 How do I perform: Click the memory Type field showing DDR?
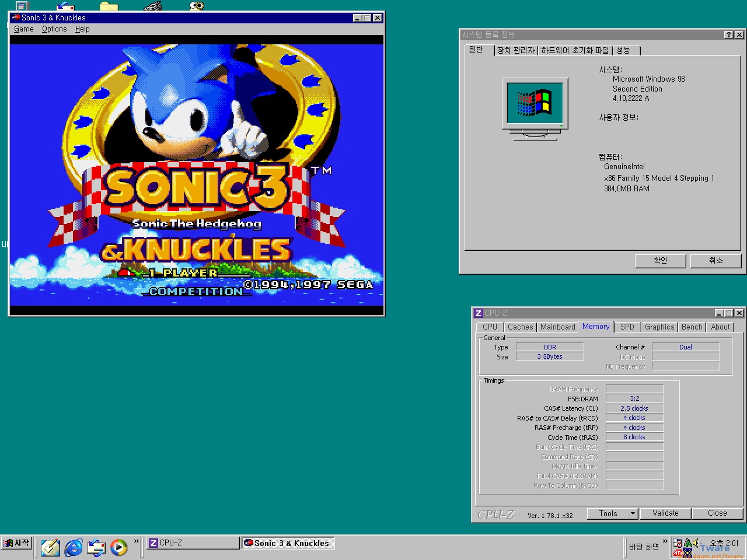tap(550, 347)
